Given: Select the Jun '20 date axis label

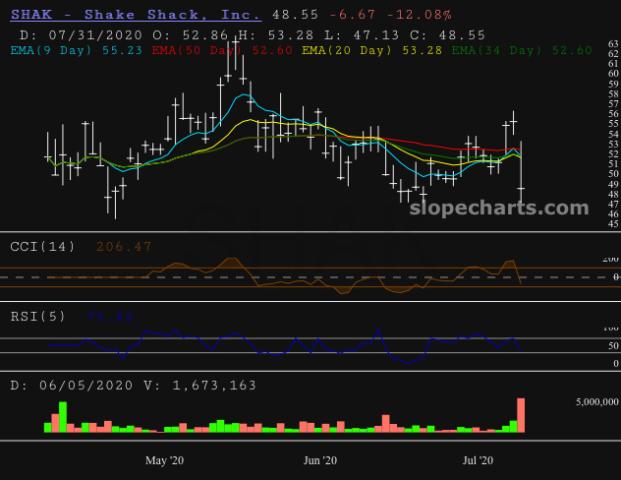Looking at the screenshot, I should pos(320,460).
